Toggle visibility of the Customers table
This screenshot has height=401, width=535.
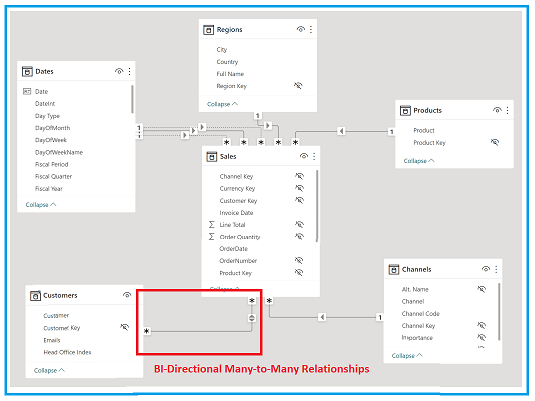pyautogui.click(x=127, y=295)
